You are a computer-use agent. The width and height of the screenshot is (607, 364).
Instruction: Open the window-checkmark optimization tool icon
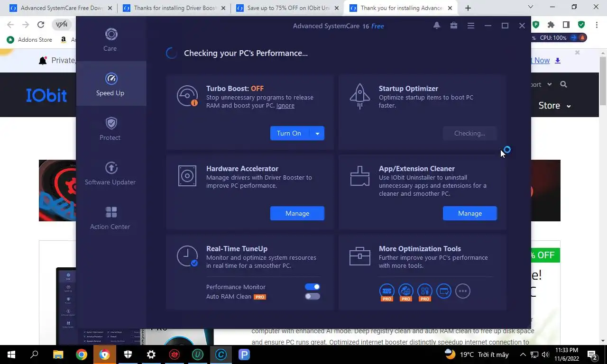444,291
